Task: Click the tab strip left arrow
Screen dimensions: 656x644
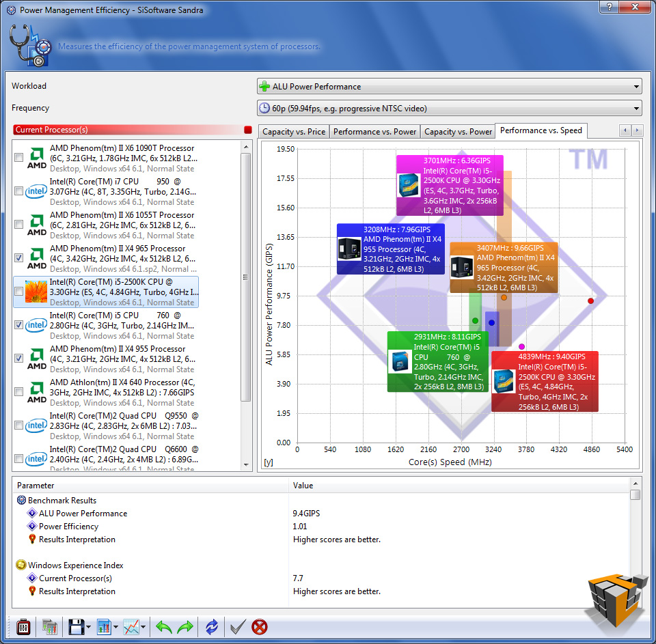Action: [x=625, y=130]
